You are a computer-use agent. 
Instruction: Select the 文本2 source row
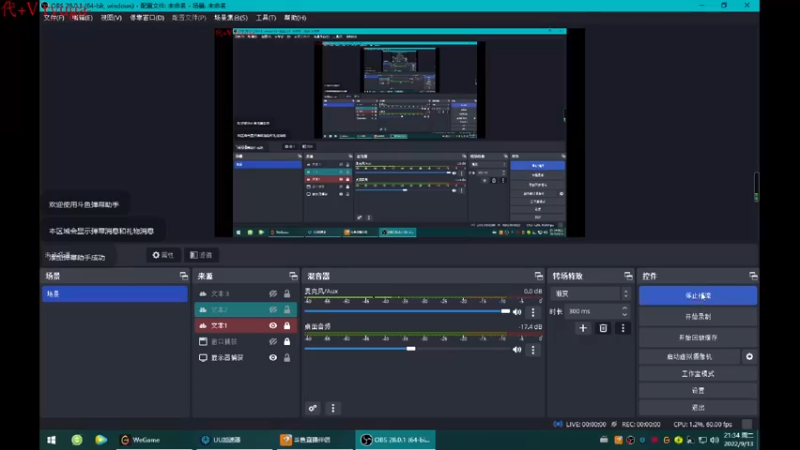245,310
